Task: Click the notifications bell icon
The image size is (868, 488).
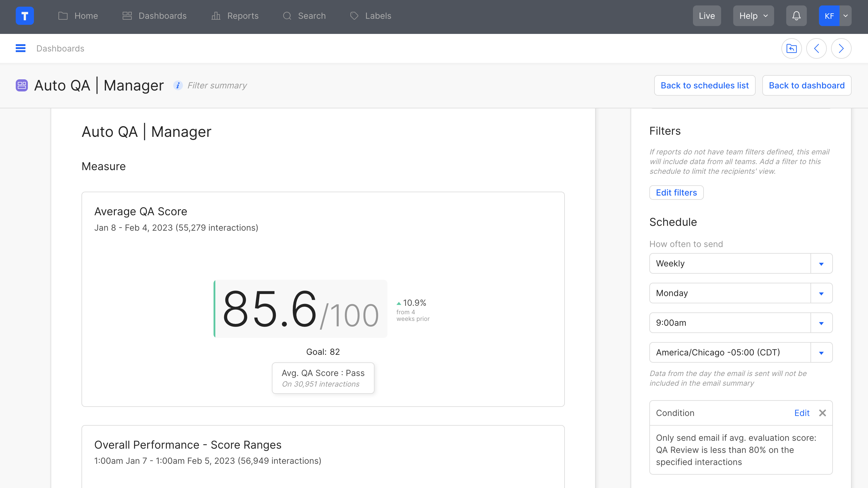Action: point(796,16)
